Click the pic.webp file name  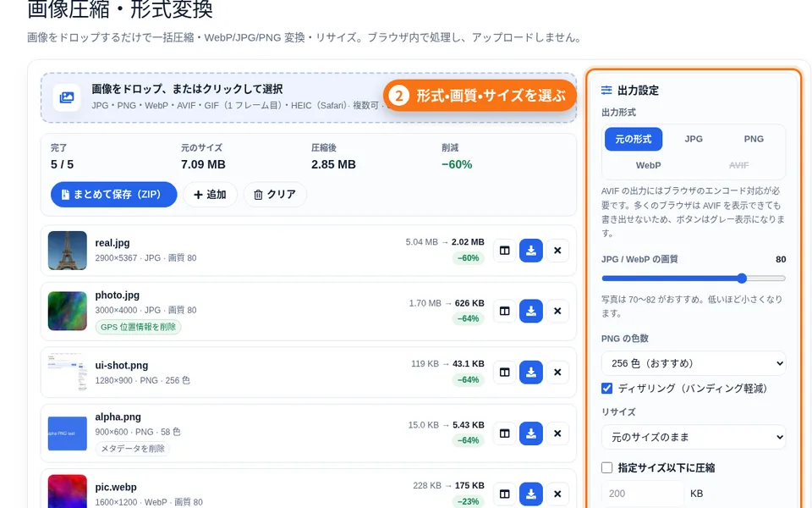coord(116,488)
